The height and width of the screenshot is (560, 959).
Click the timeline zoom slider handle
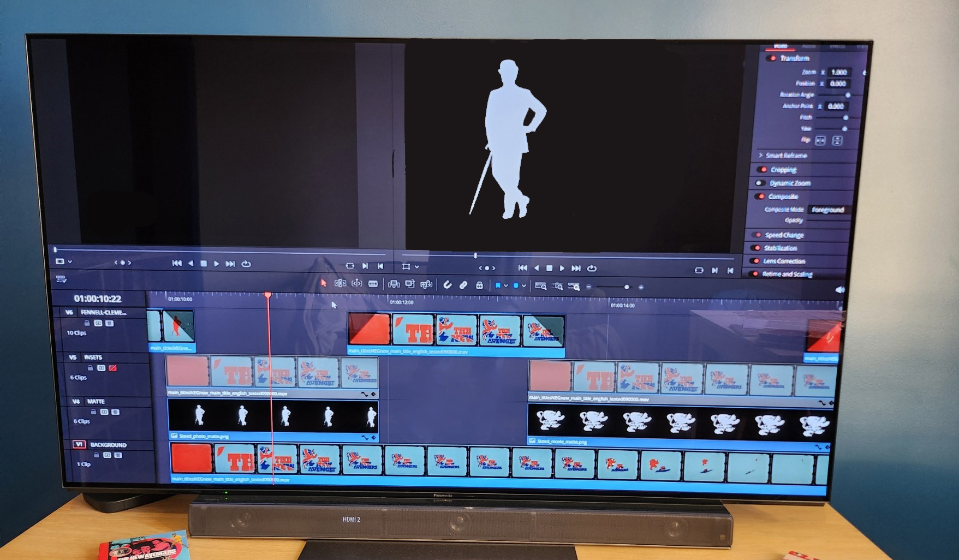pos(627,287)
